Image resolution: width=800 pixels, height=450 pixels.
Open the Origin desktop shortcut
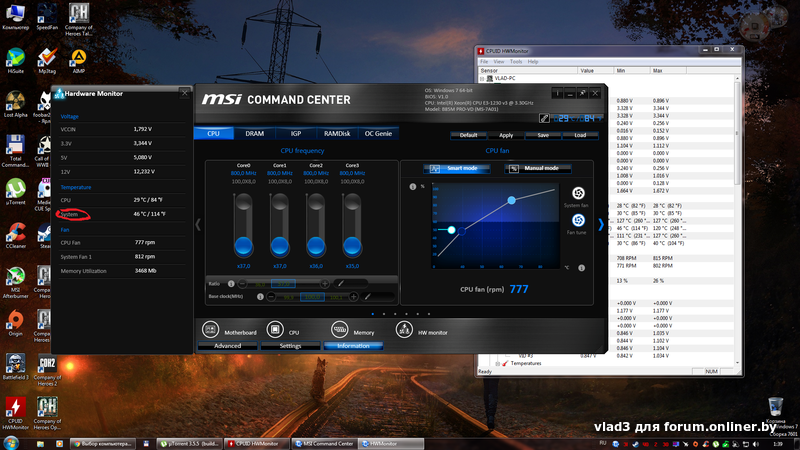(16, 323)
